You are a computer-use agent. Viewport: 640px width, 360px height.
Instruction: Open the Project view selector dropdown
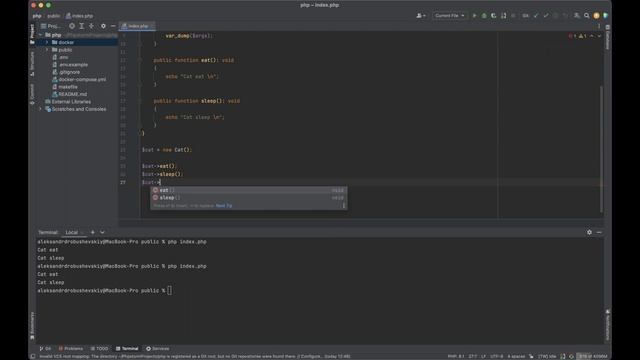51,26
